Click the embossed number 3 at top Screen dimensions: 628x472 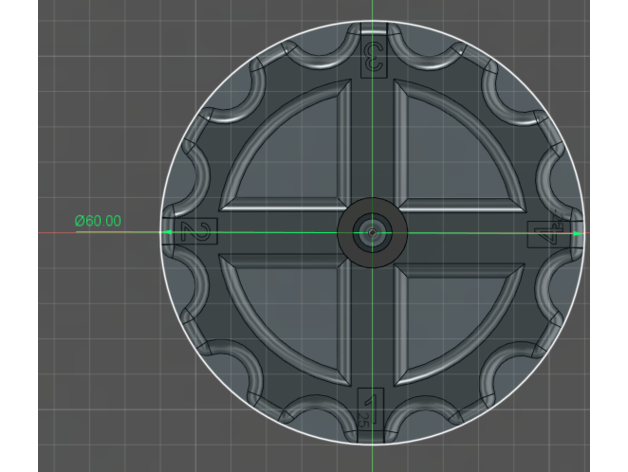click(x=371, y=58)
